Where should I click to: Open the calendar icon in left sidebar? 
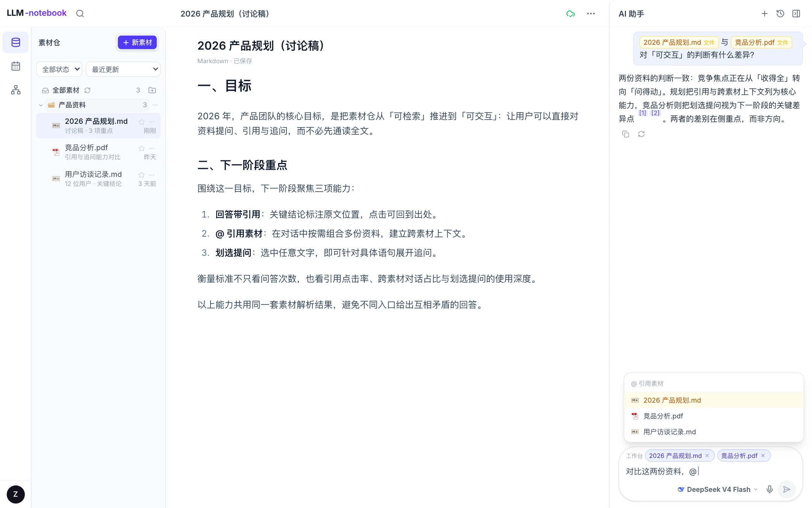(16, 66)
